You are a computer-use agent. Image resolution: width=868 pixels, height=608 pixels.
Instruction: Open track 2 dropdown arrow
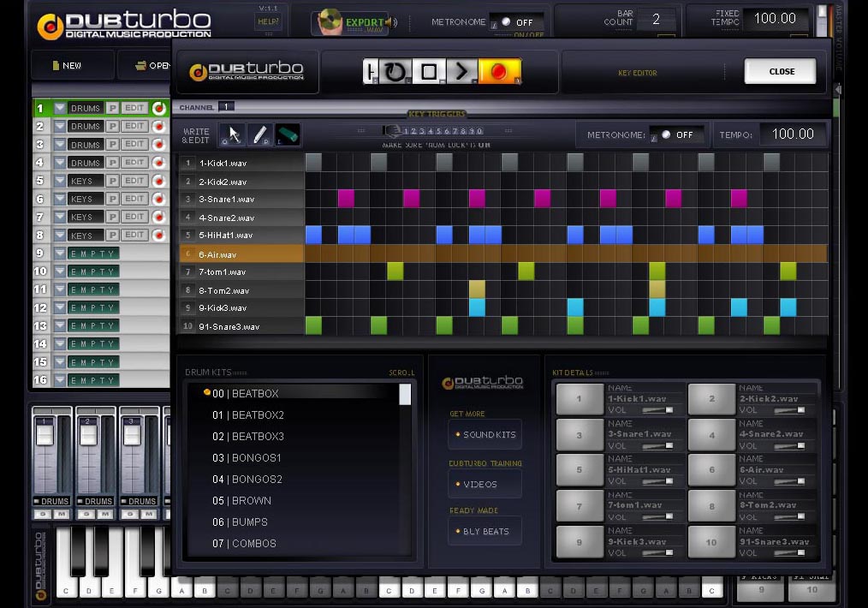(x=59, y=126)
